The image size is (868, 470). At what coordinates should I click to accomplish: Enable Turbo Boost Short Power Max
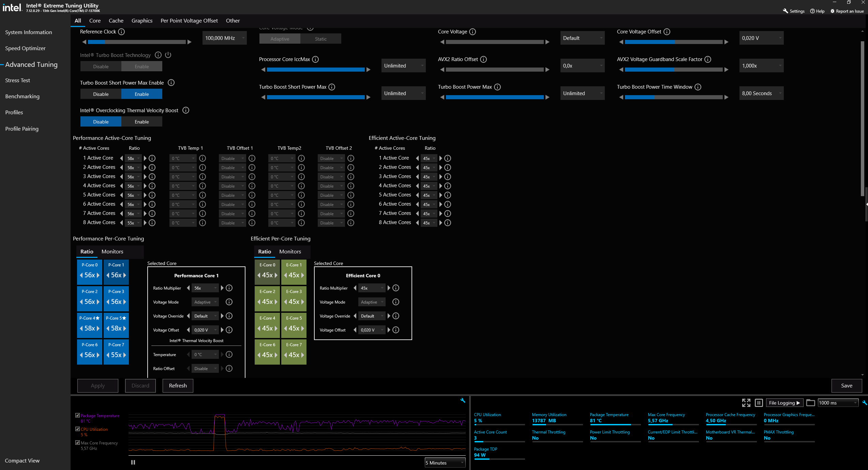pos(142,94)
